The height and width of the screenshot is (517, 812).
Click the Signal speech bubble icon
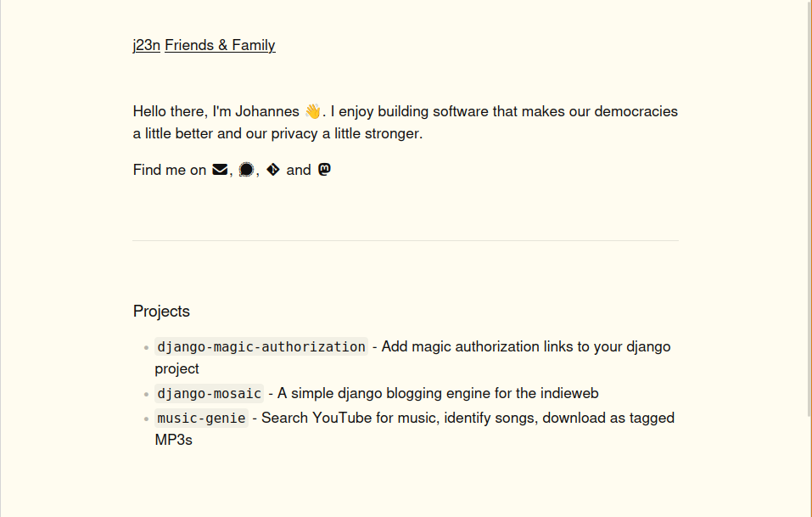(246, 170)
